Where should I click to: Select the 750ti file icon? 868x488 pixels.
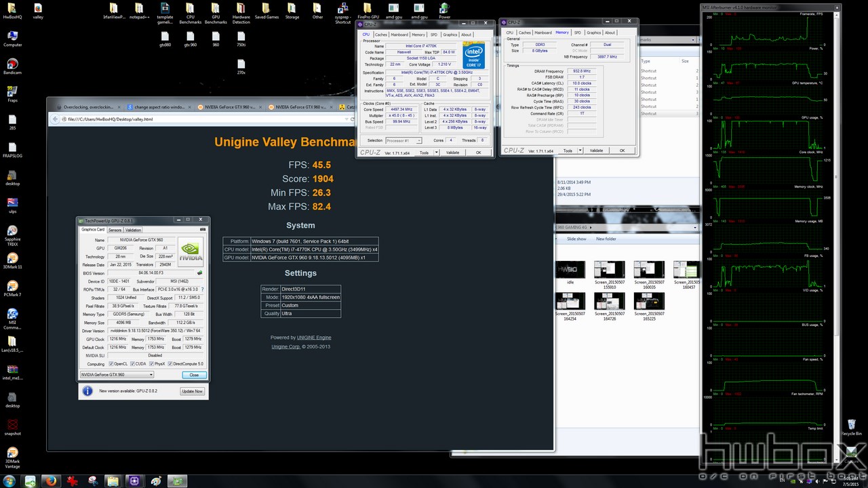tap(241, 39)
